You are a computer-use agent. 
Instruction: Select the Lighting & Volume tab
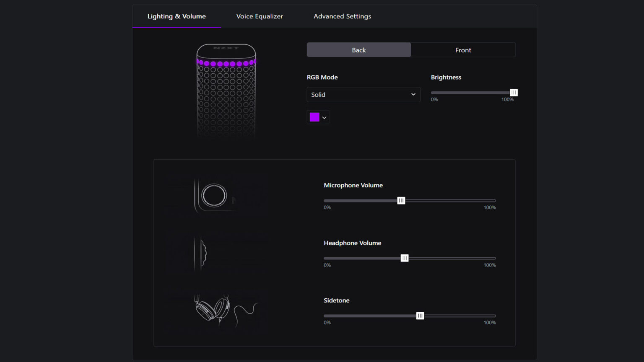[x=176, y=16]
